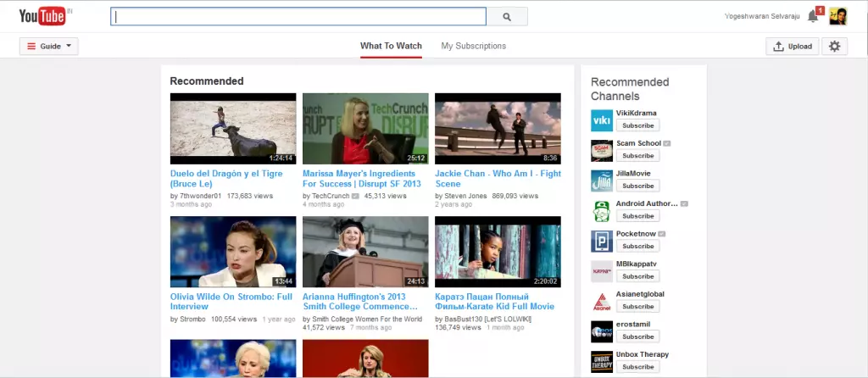Open Duelo del Dragón video thumbnail
The height and width of the screenshot is (378, 868).
pyautogui.click(x=233, y=128)
